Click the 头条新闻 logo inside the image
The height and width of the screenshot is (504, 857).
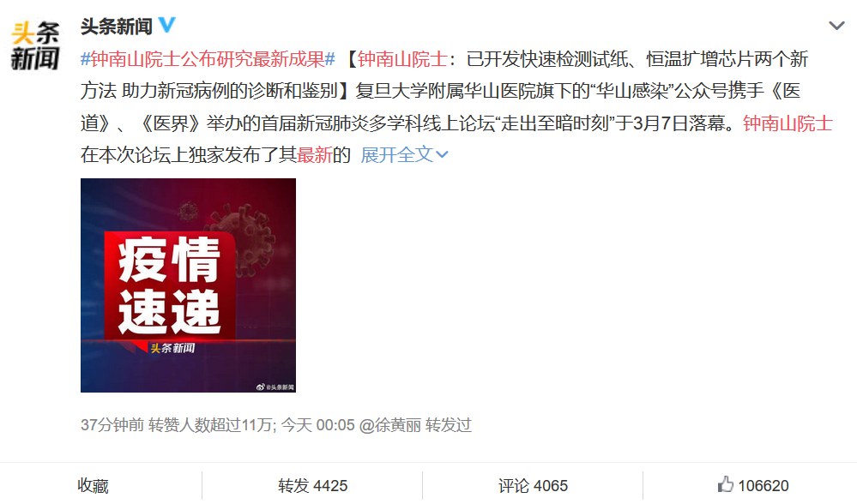click(x=172, y=348)
